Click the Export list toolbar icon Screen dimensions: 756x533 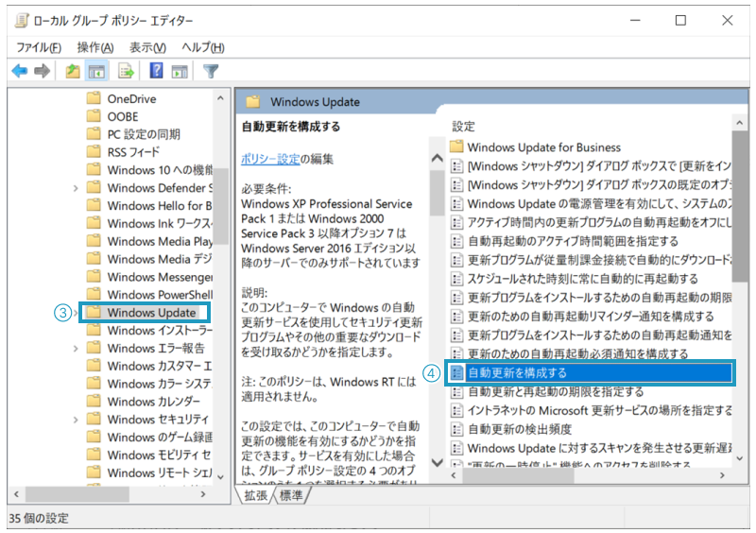click(127, 72)
